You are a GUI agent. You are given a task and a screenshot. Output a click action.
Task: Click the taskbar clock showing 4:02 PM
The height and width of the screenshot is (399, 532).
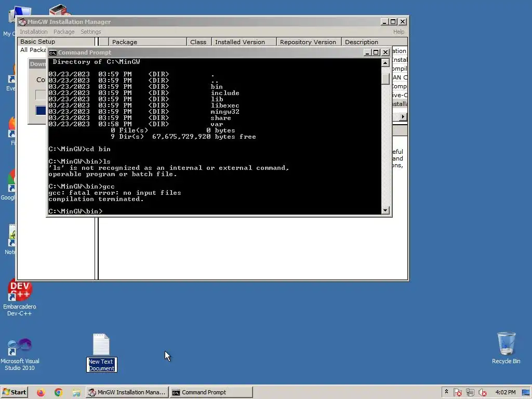tap(505, 392)
